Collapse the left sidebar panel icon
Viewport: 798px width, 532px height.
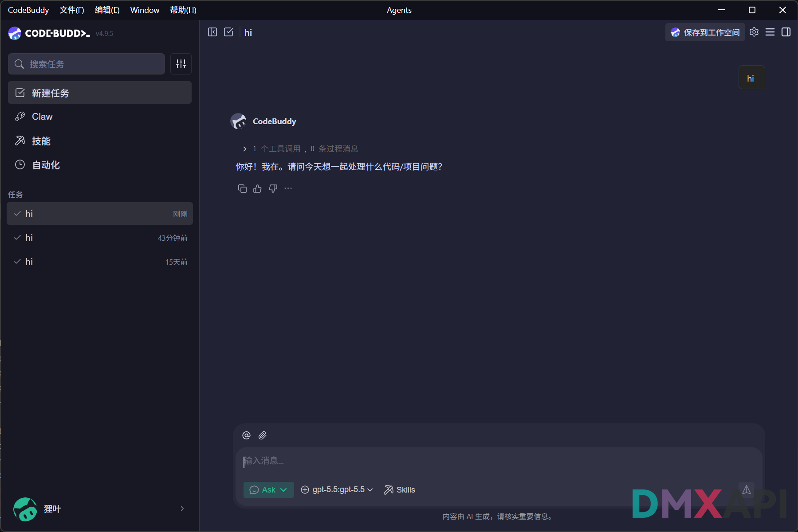212,32
